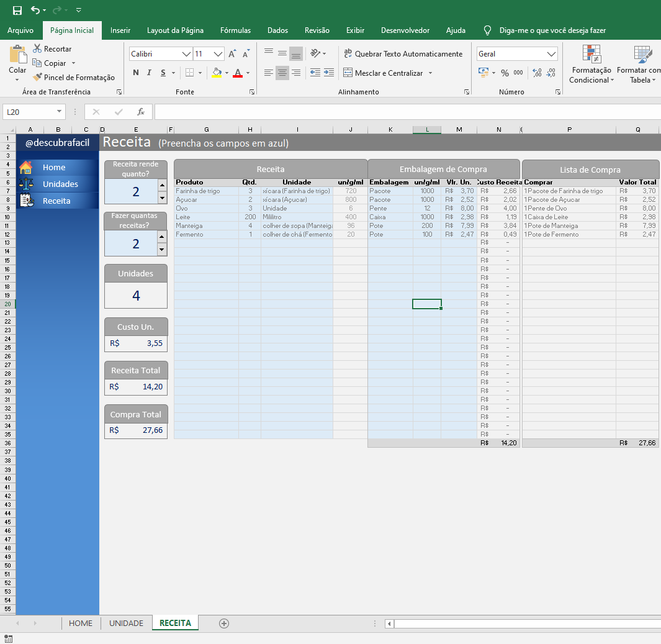Switch to the UNIDADE sheet tab
Image resolution: width=661 pixels, height=644 pixels.
pos(126,623)
